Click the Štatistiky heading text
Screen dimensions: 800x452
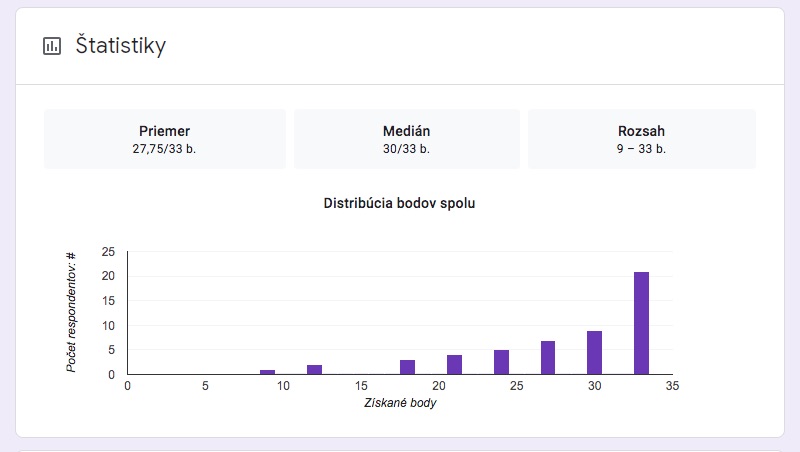pos(121,46)
